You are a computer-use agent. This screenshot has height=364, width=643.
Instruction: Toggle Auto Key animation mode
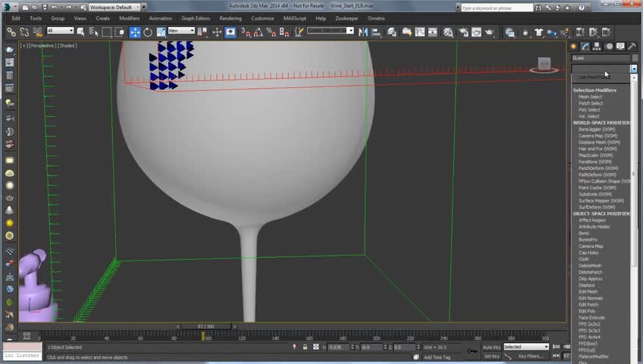[491, 347]
